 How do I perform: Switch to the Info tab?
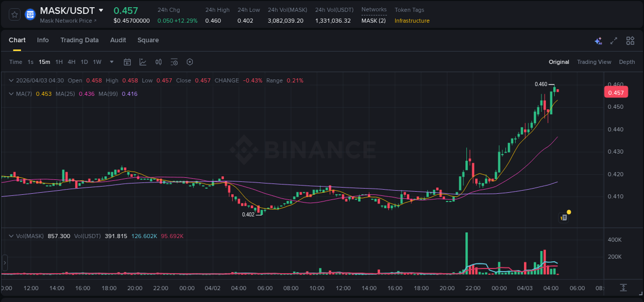click(43, 40)
